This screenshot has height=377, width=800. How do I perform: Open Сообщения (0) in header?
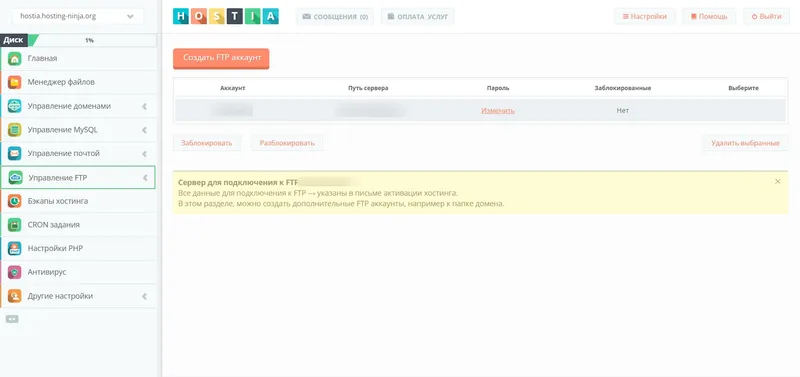[x=335, y=16]
